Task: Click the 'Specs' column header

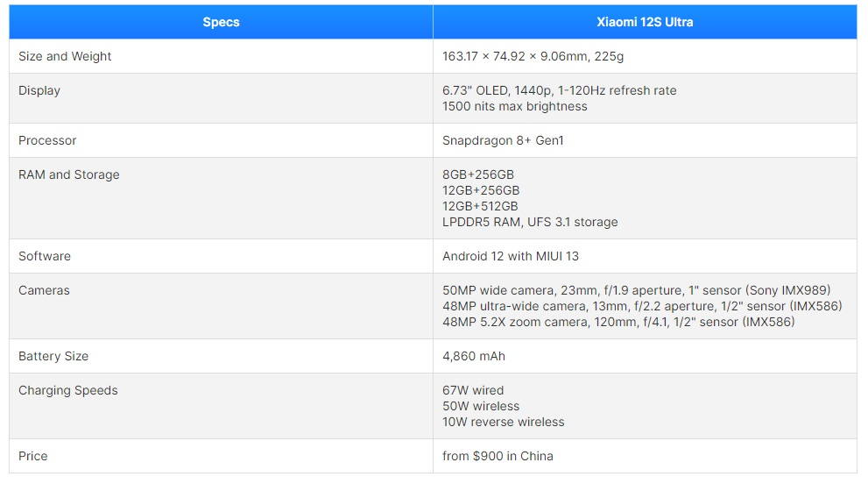Action: tap(221, 22)
